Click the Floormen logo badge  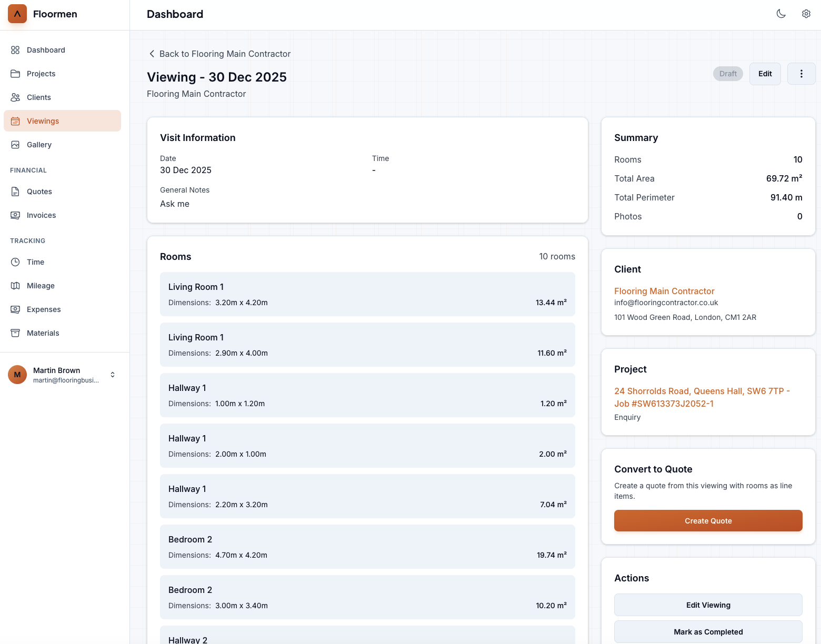point(17,14)
